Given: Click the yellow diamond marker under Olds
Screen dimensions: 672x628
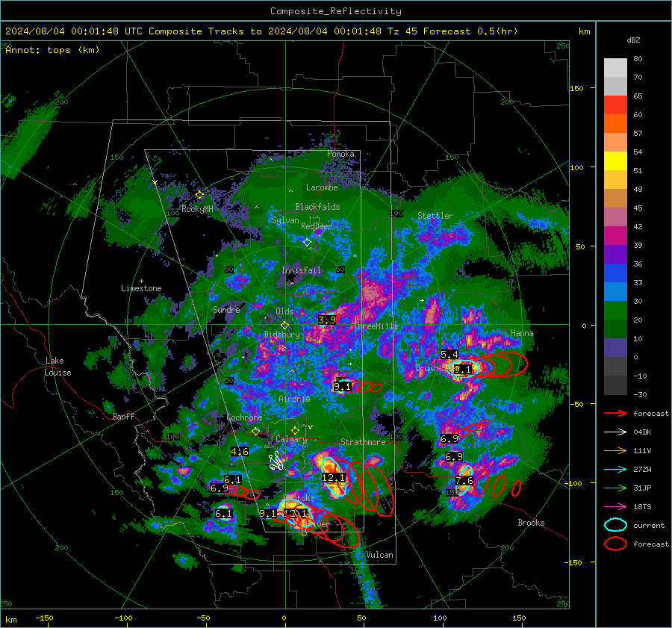Looking at the screenshot, I should coord(284,326).
